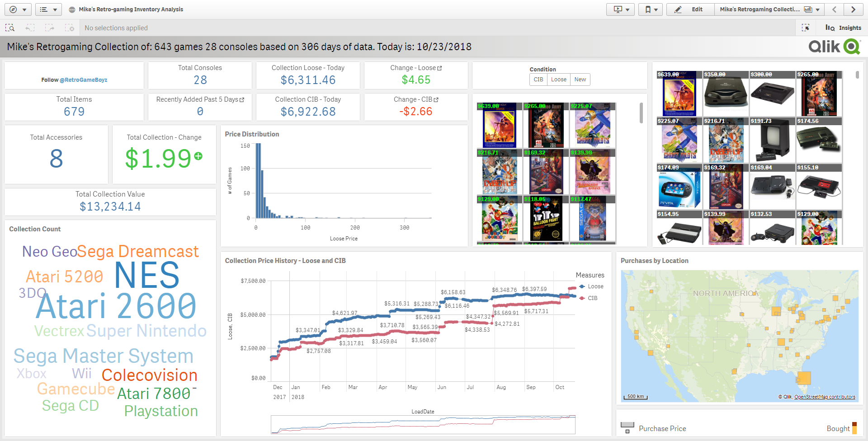This screenshot has width=868, height=441.
Task: Open the storytelling presentation dropdown
Action: click(x=620, y=9)
